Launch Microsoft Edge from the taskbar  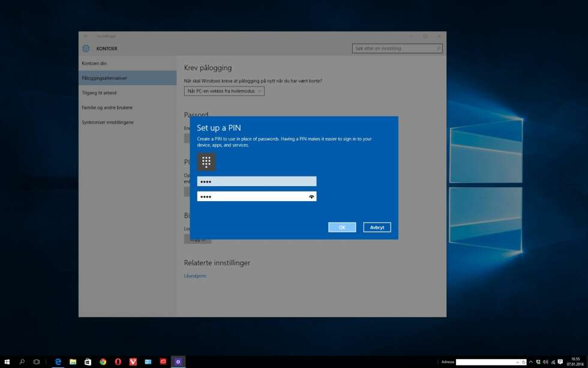[58, 361]
